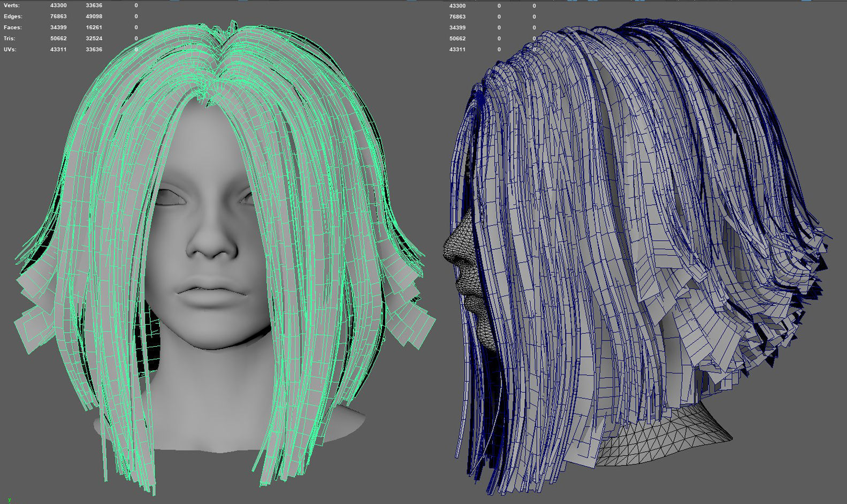
Task: Click the 33636 value in the Verts row
Action: pyautogui.click(x=94, y=5)
